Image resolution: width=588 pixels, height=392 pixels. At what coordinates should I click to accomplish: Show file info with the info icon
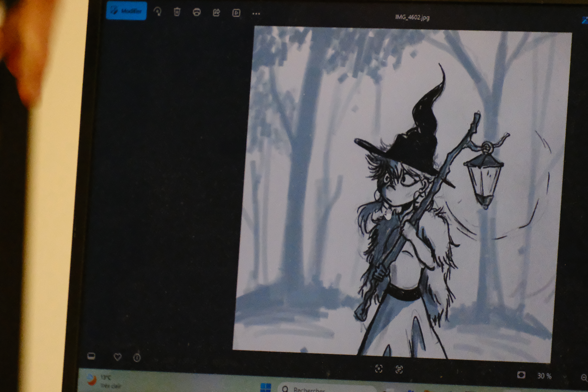[137, 358]
